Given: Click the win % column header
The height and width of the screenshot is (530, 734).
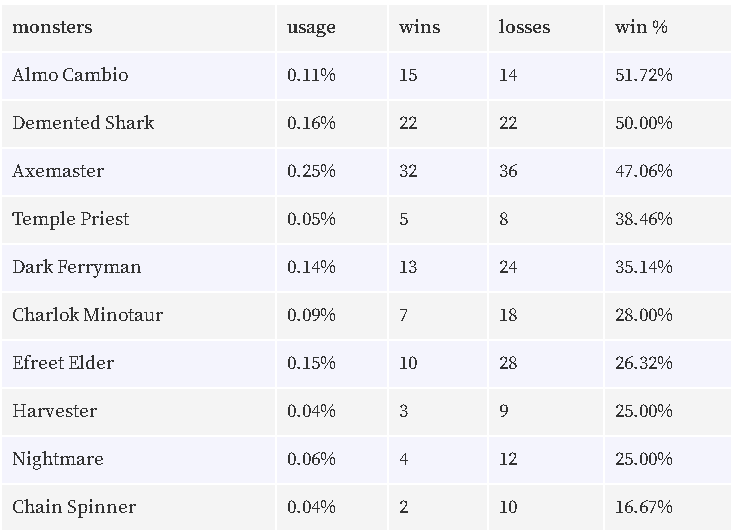Looking at the screenshot, I should click(641, 27).
